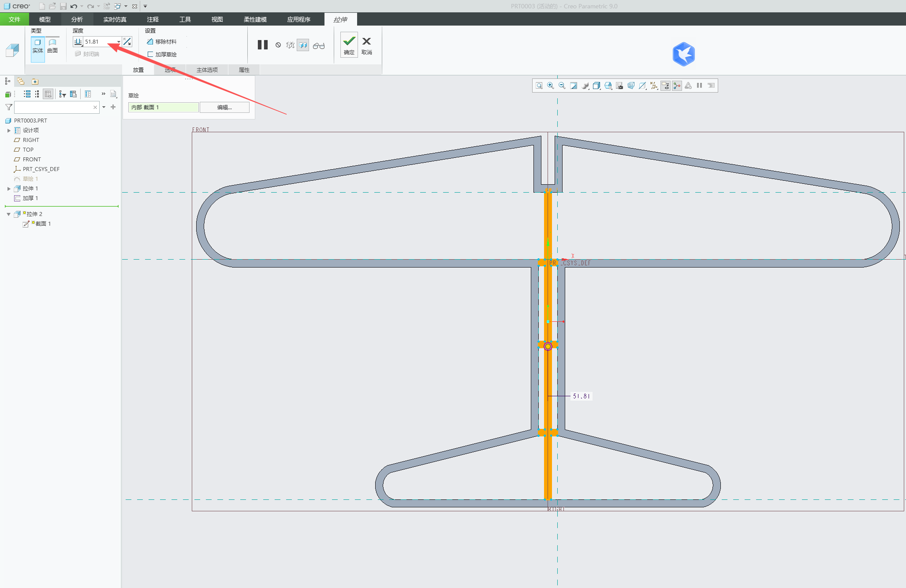This screenshot has width=906, height=588.
Task: Switch to the 视图 ribbon tab
Action: coord(217,19)
